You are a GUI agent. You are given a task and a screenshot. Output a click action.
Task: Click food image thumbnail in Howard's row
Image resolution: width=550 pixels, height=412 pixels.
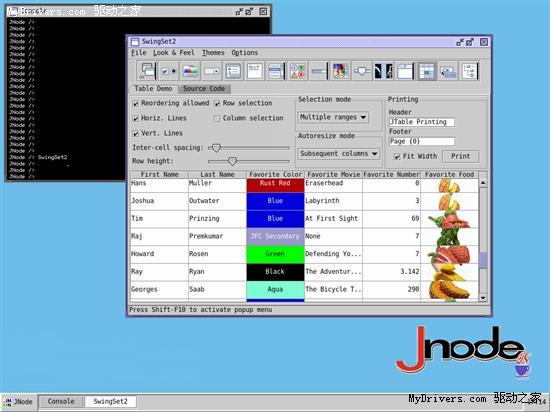coord(449,254)
